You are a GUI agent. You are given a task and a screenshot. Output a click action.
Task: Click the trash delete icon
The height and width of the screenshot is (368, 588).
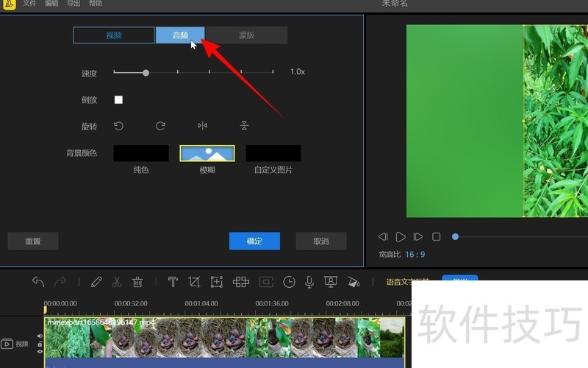tap(137, 282)
